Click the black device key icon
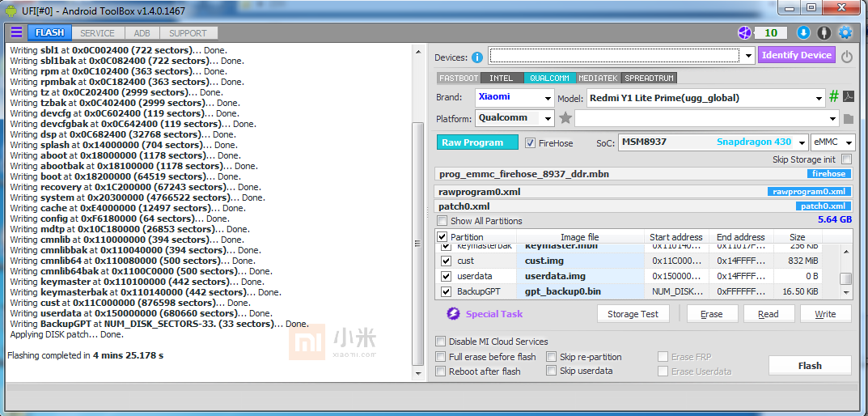 click(x=824, y=32)
